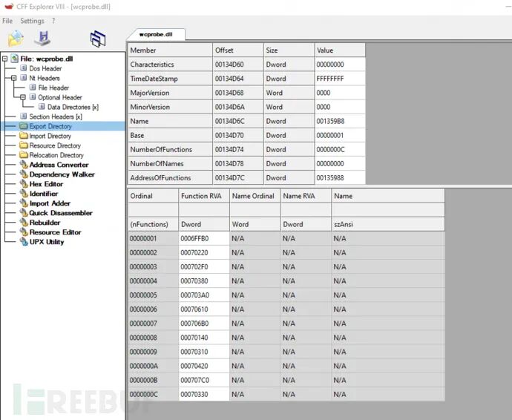512x420 pixels.
Task: Click the Export Directory folder icon
Action: coord(24,126)
